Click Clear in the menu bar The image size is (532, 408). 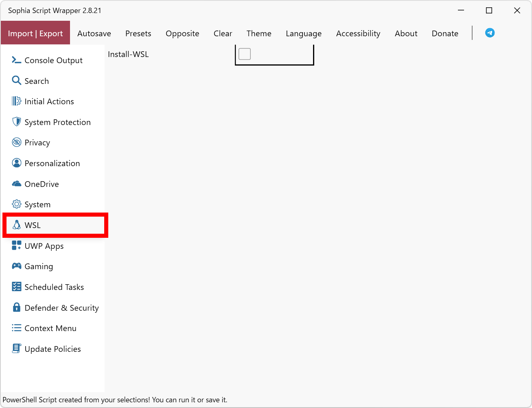tap(223, 33)
